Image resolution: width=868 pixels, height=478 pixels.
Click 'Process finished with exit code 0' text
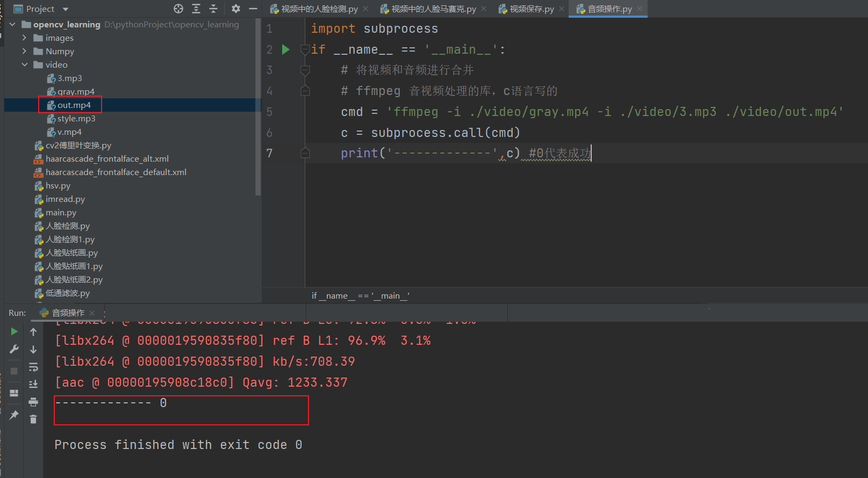(178, 445)
